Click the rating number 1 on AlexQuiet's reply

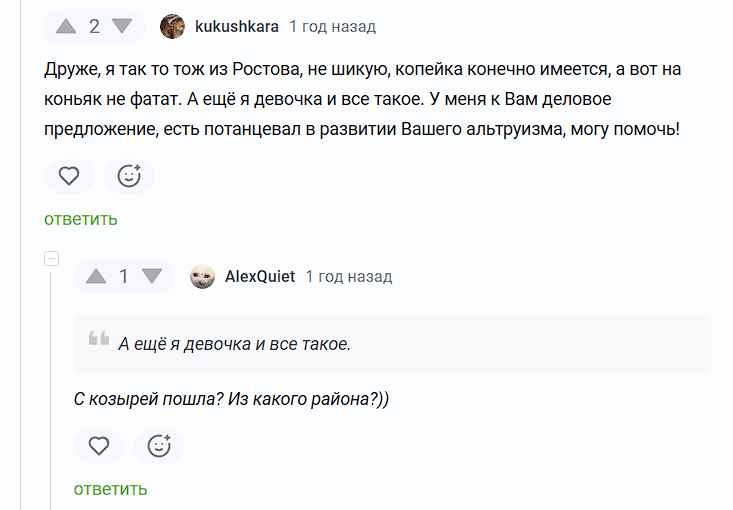[x=124, y=276]
